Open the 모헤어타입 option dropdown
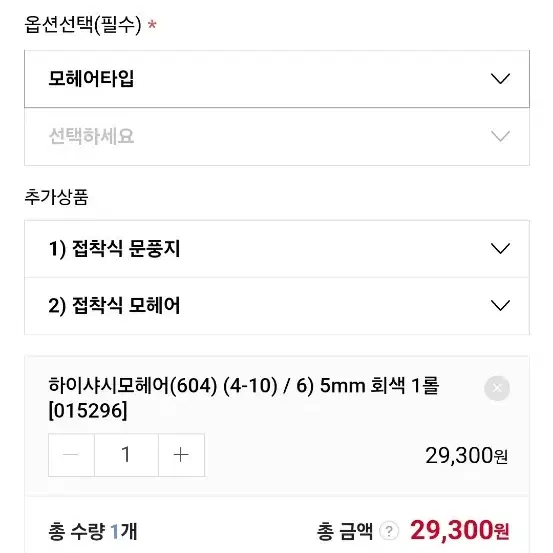This screenshot has width=553, height=553. click(277, 79)
